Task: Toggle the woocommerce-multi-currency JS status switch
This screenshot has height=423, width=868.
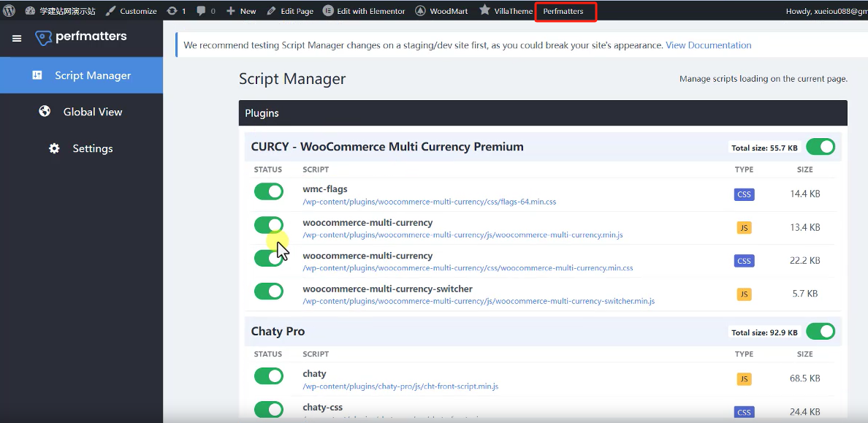Action: (268, 225)
